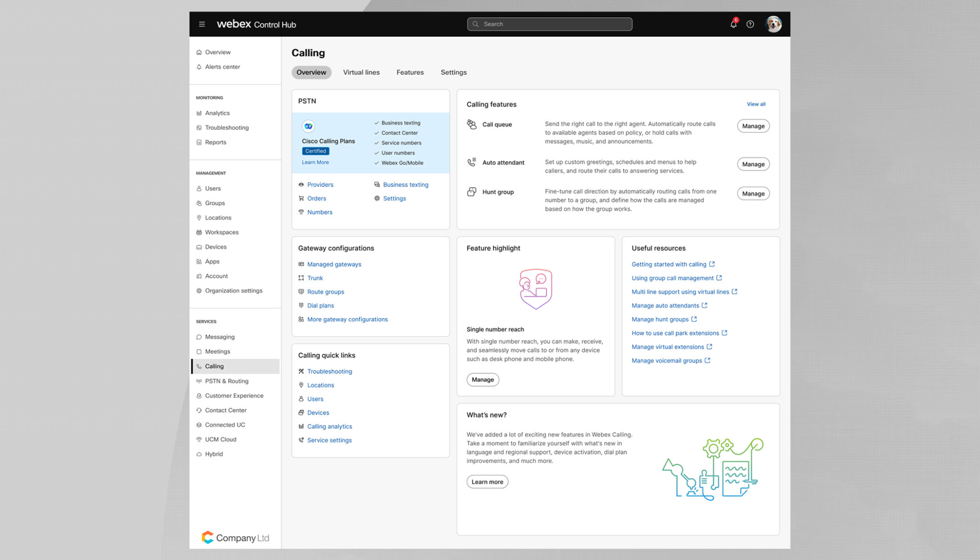Click the Hunt group icon
The image size is (980, 560).
click(x=471, y=191)
